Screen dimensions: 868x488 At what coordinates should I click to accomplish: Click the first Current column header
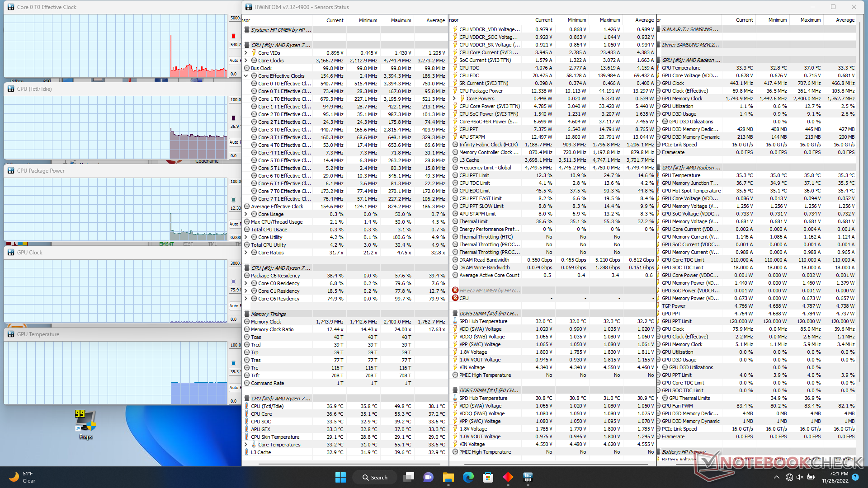coord(335,20)
